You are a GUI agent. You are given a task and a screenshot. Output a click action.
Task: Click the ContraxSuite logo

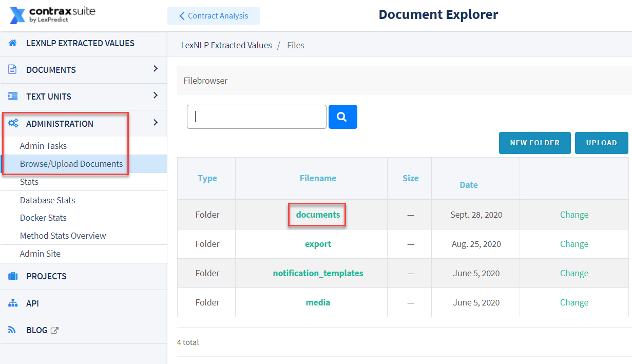coord(52,15)
